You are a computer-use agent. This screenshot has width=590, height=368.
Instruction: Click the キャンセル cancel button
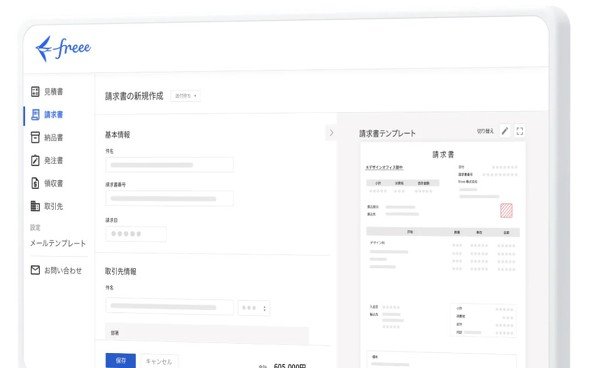tap(159, 361)
